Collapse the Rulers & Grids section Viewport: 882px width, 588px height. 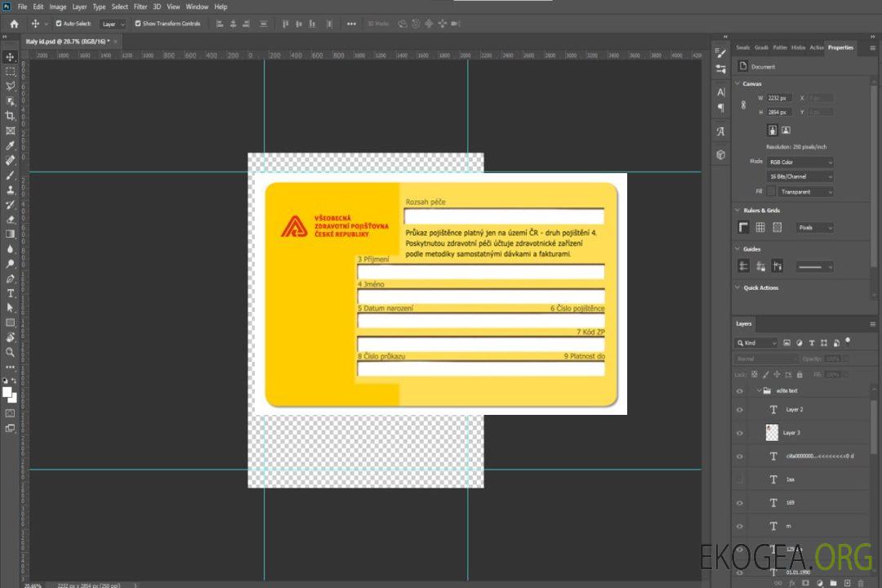[x=737, y=211]
